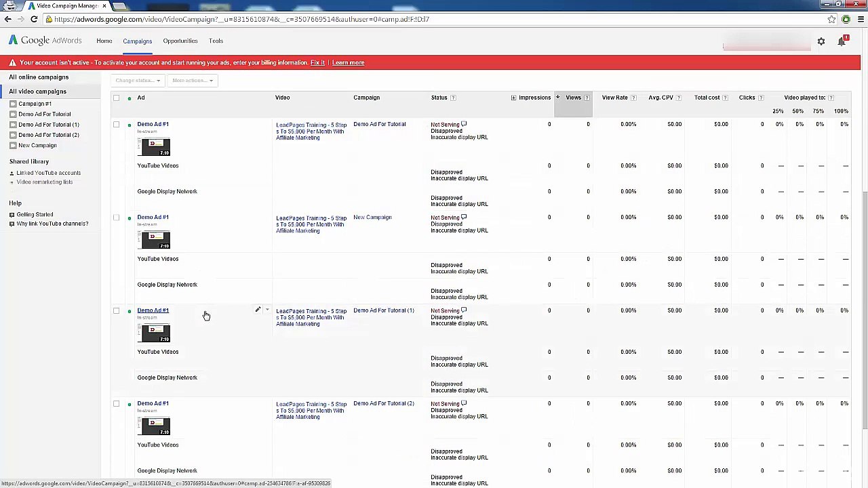Click the Not Serving speech bubble in Demo Ad For Tutorial row

[x=464, y=124]
